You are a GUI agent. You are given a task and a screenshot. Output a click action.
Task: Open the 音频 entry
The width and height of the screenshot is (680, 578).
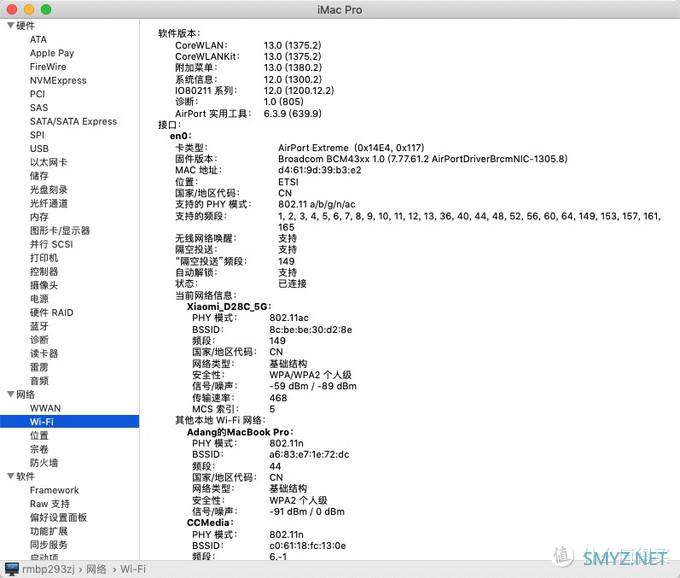tap(39, 381)
